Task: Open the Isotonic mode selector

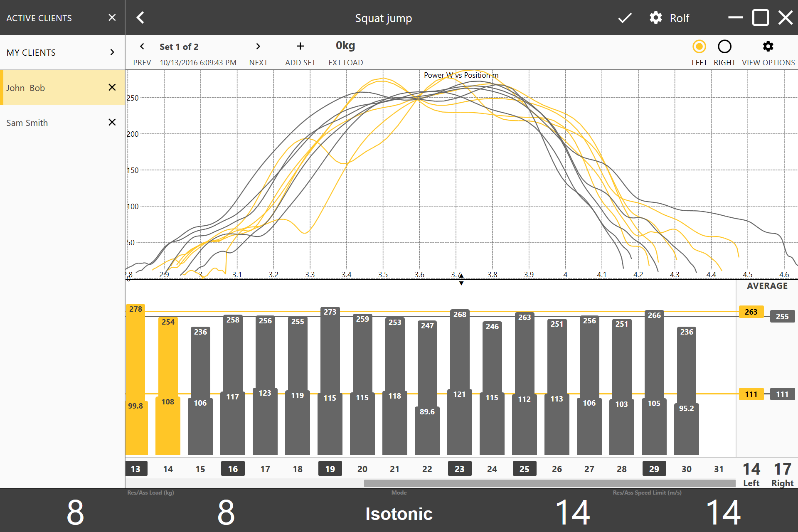Action: pyautogui.click(x=399, y=514)
